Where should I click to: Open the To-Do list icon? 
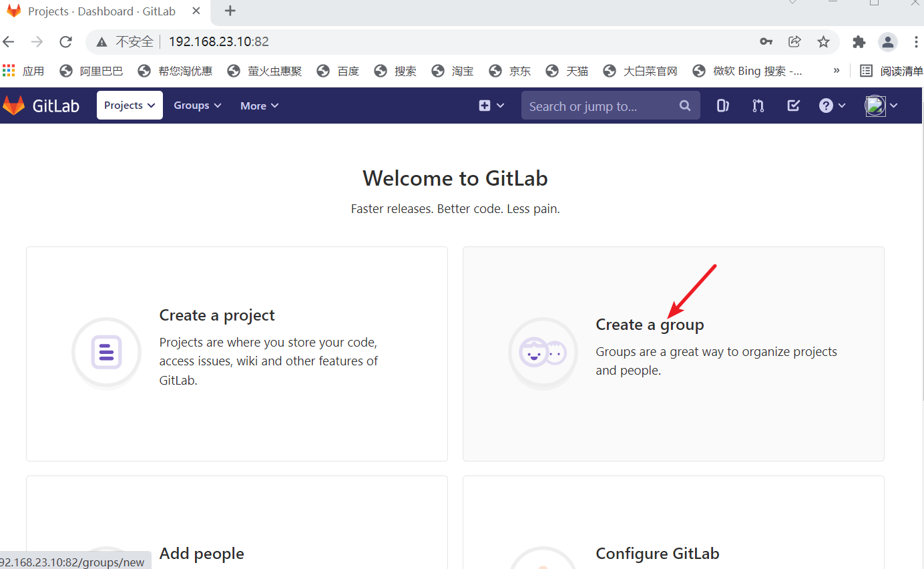pyautogui.click(x=793, y=106)
